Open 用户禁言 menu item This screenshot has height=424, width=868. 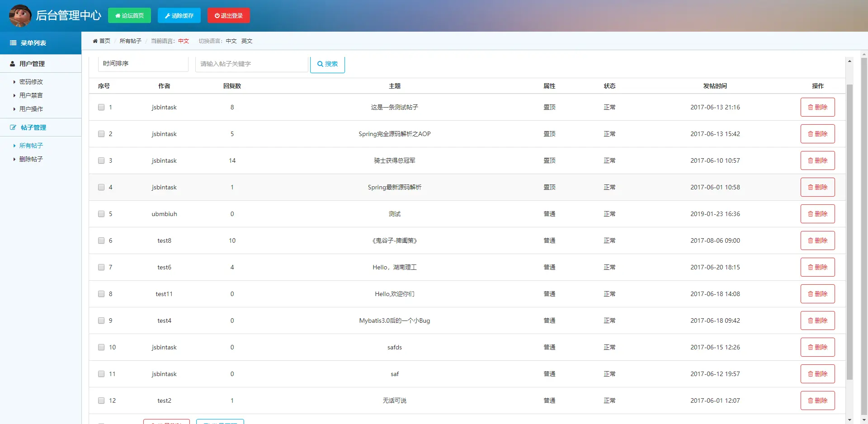[31, 95]
